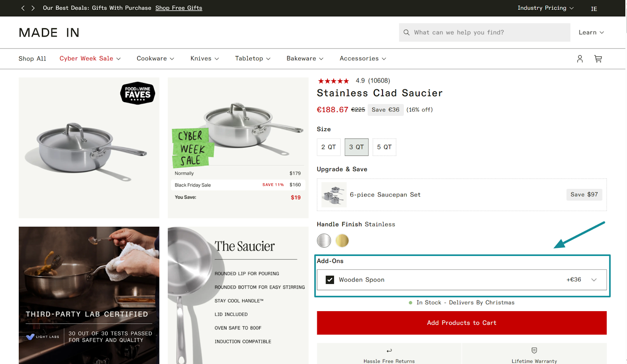The height and width of the screenshot is (364, 627).
Task: Expand the Learn menu
Action: [591, 32]
